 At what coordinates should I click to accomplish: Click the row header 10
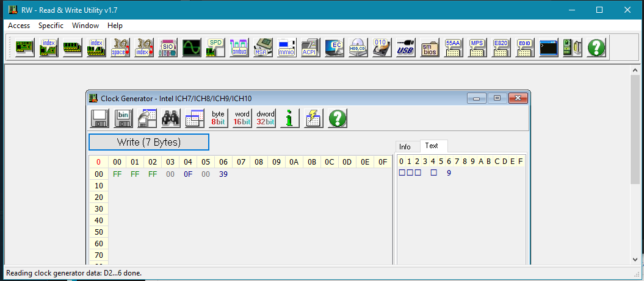98,186
